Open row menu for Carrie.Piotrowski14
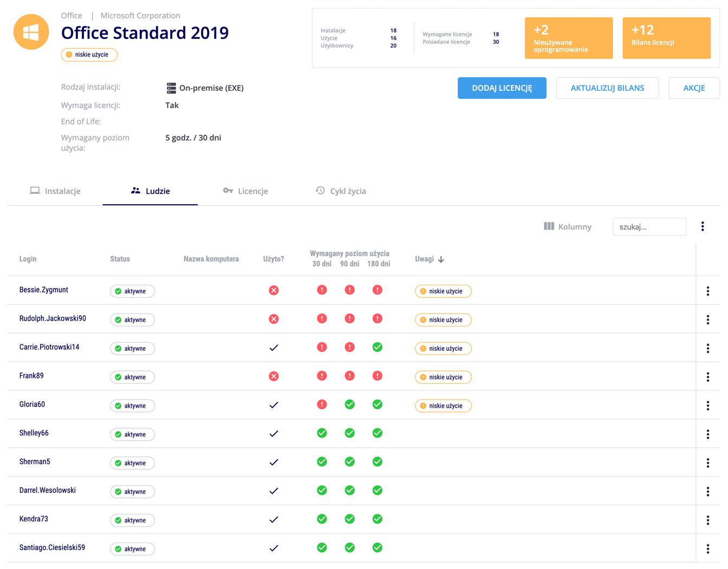 [707, 349]
